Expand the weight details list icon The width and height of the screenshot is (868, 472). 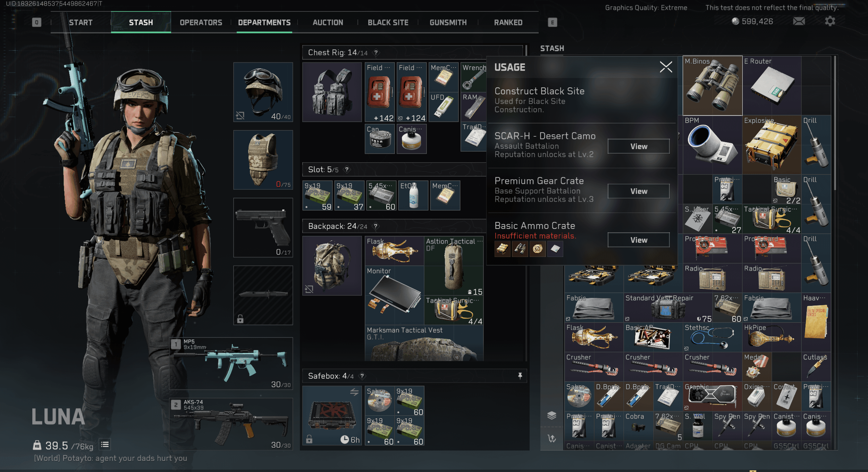105,445
